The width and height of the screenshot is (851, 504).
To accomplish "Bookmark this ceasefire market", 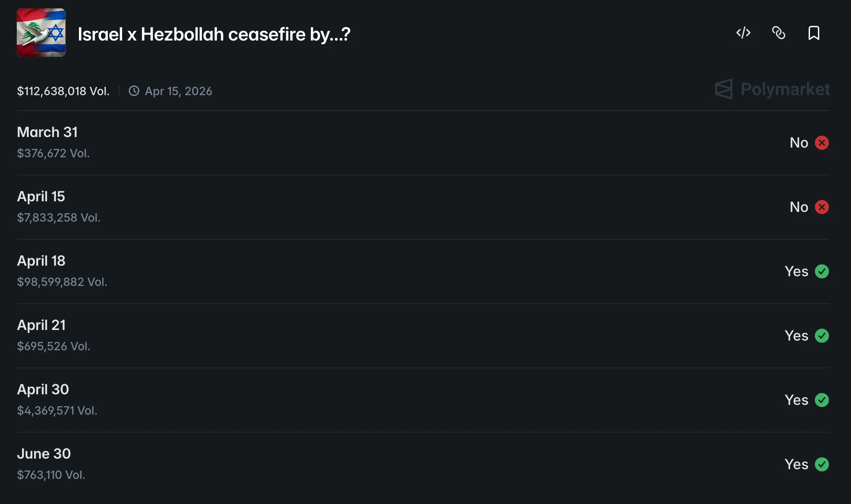I will coord(814,33).
